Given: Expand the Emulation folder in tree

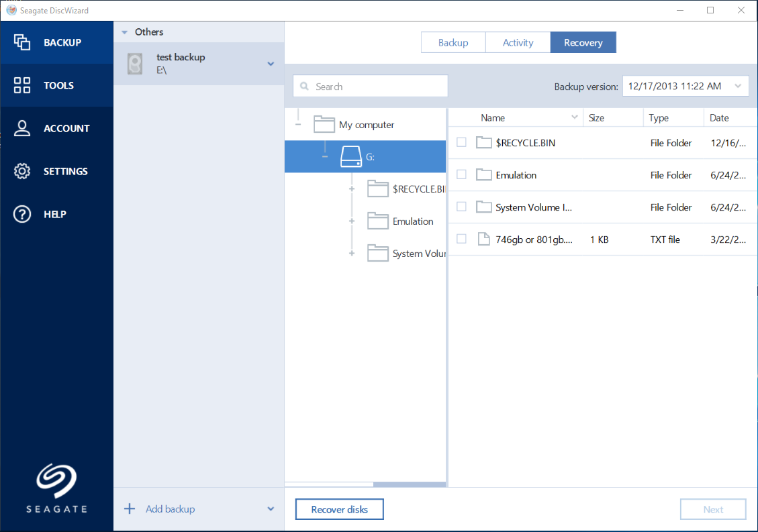Looking at the screenshot, I should pyautogui.click(x=352, y=221).
